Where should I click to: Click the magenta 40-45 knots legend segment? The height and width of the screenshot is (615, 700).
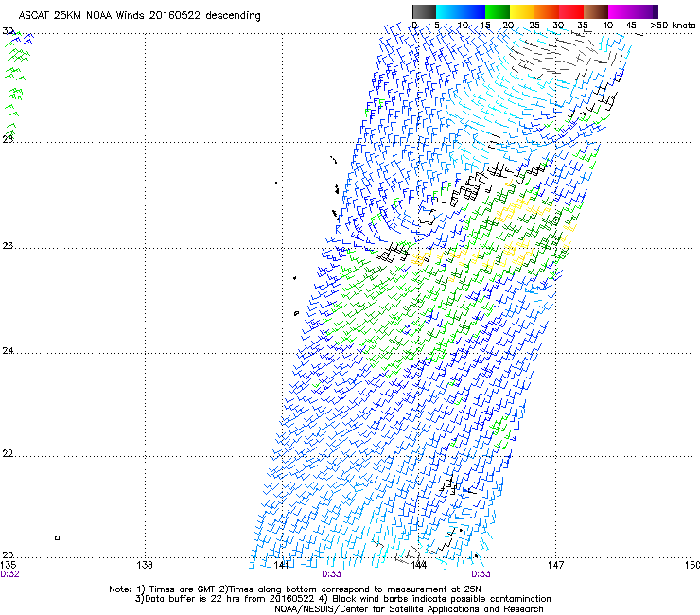[621, 11]
